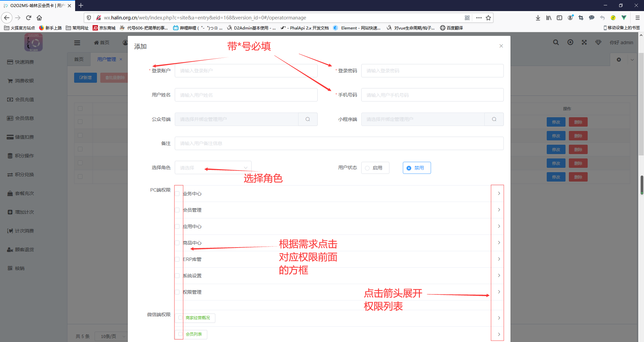
Task: Click search icon in 小程序端 field
Action: 494,119
